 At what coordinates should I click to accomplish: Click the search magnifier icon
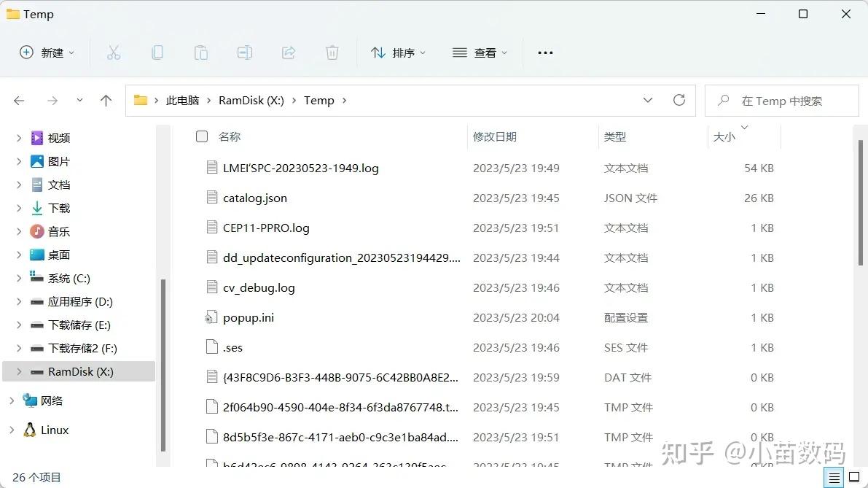(723, 100)
